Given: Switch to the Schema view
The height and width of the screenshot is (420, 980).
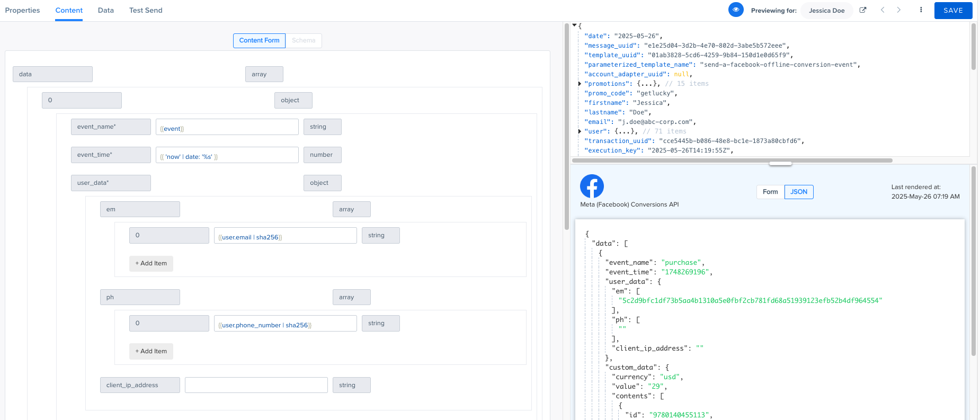Looking at the screenshot, I should 304,40.
